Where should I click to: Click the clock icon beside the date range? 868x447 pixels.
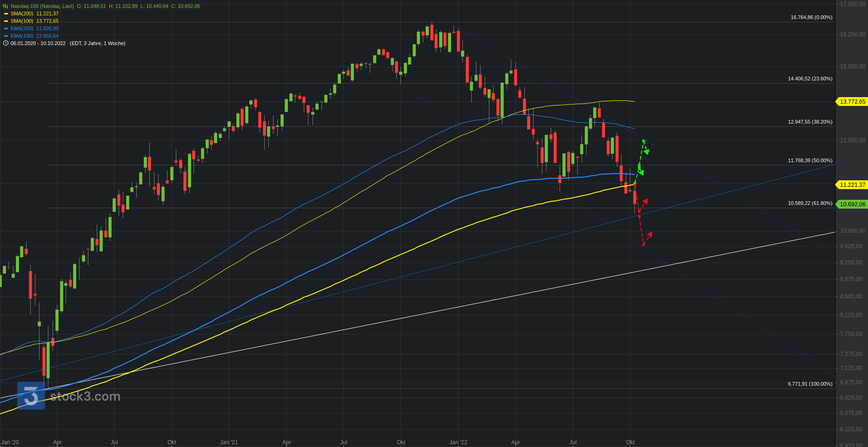coord(6,43)
